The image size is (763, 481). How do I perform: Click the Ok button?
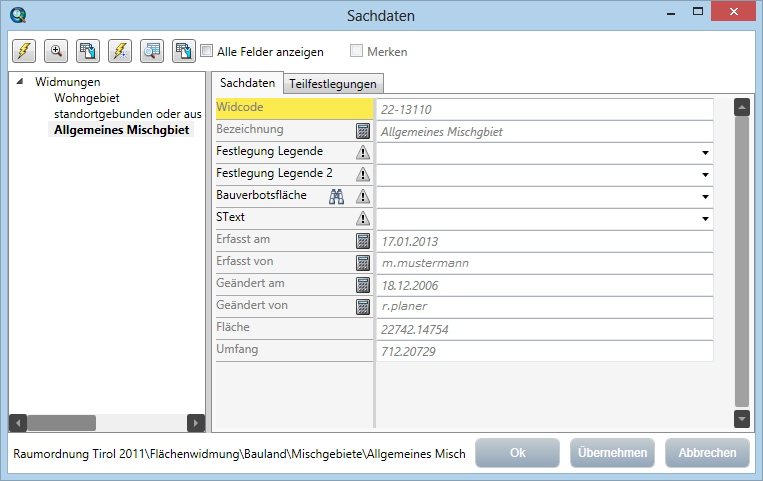point(517,453)
